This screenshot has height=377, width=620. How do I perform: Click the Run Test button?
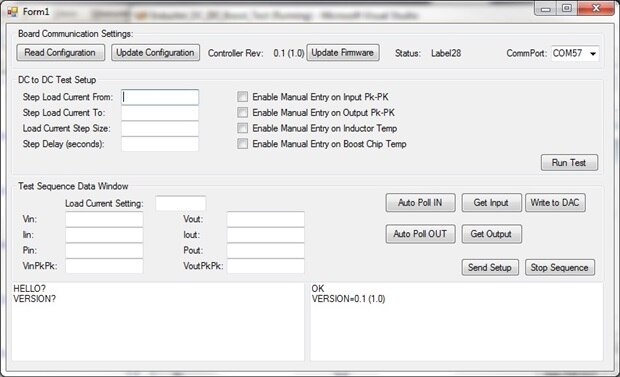[x=569, y=163]
